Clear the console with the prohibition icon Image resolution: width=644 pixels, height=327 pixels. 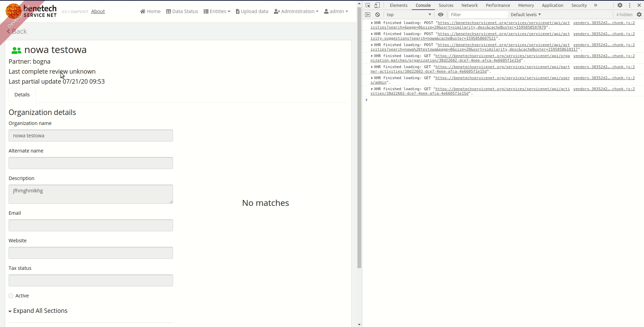click(377, 14)
